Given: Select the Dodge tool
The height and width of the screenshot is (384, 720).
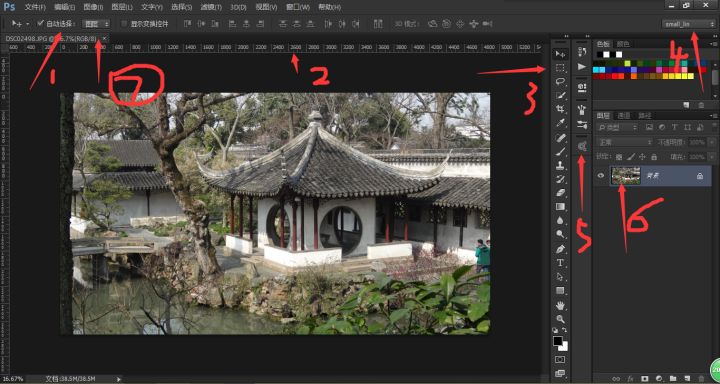Looking at the screenshot, I should 560,234.
